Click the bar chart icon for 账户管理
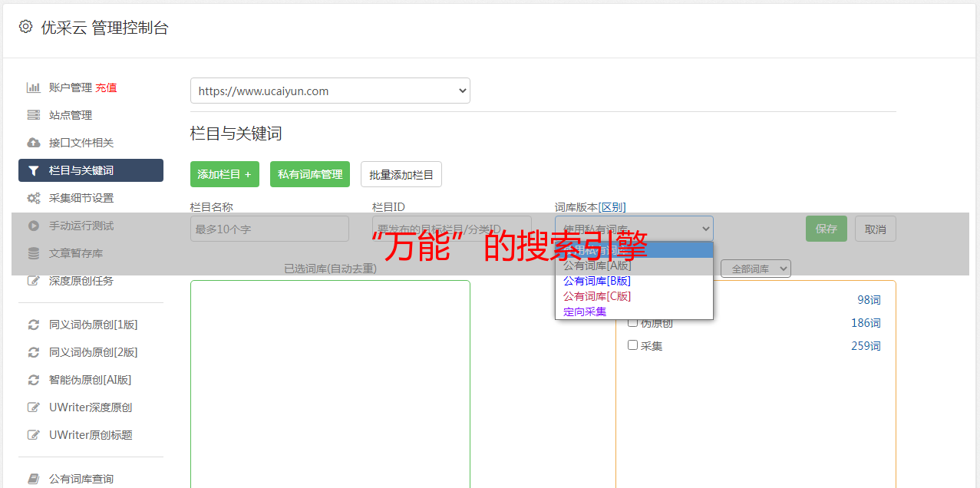Image resolution: width=980 pixels, height=488 pixels. [34, 87]
